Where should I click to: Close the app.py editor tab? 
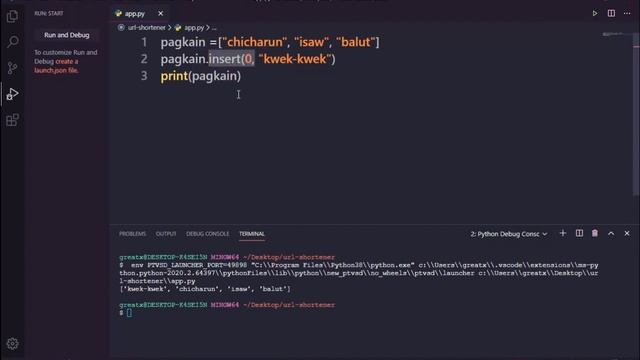[x=160, y=13]
